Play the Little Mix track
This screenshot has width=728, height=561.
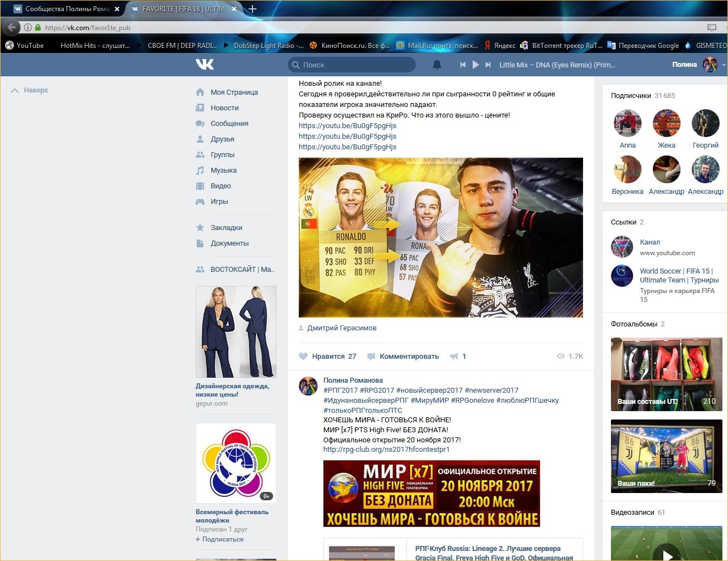click(475, 65)
